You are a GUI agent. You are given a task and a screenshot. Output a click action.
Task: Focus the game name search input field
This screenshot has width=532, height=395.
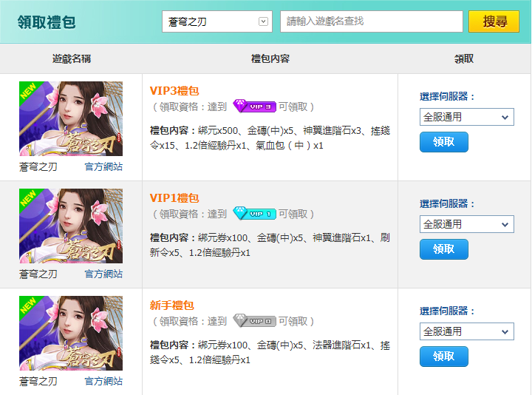point(372,21)
